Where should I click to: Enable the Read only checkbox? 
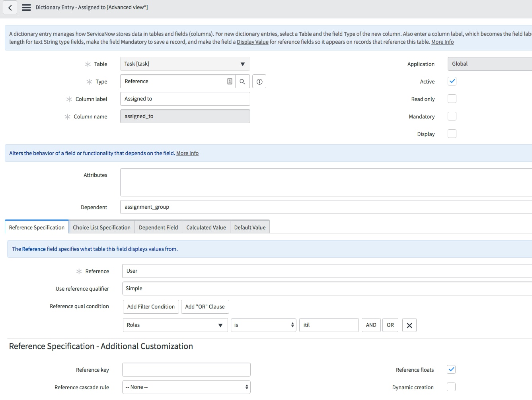(x=452, y=99)
